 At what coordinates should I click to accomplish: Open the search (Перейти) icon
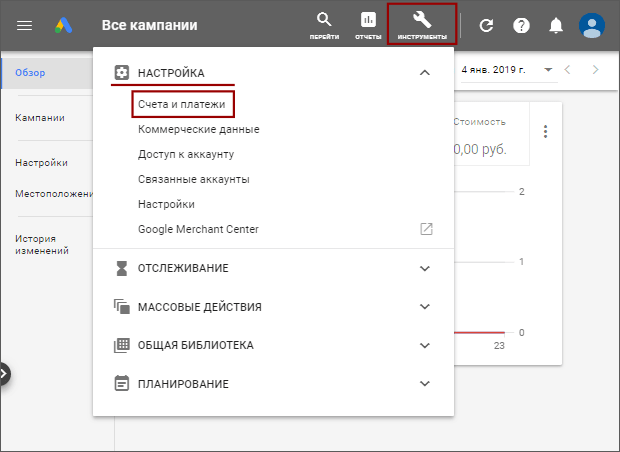point(324,25)
